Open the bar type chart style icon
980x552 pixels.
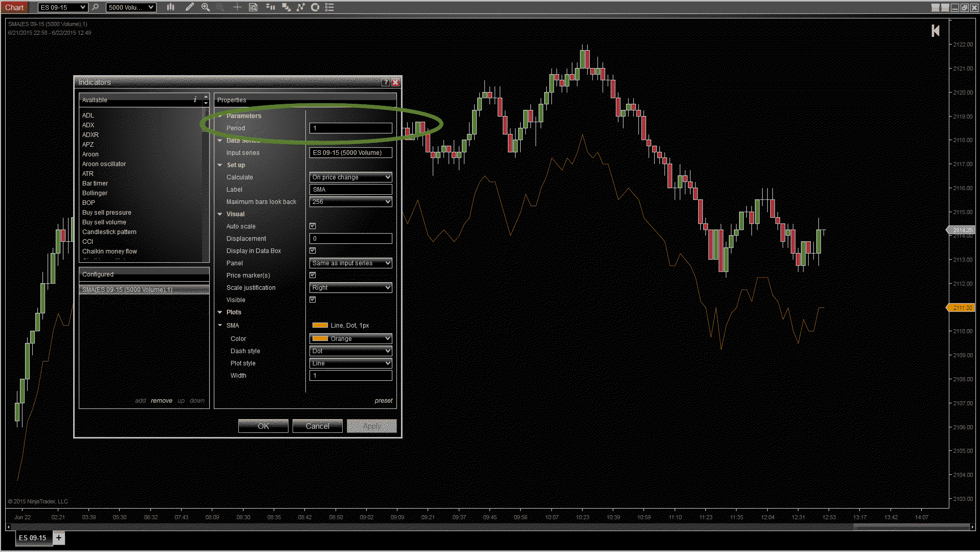pos(170,7)
